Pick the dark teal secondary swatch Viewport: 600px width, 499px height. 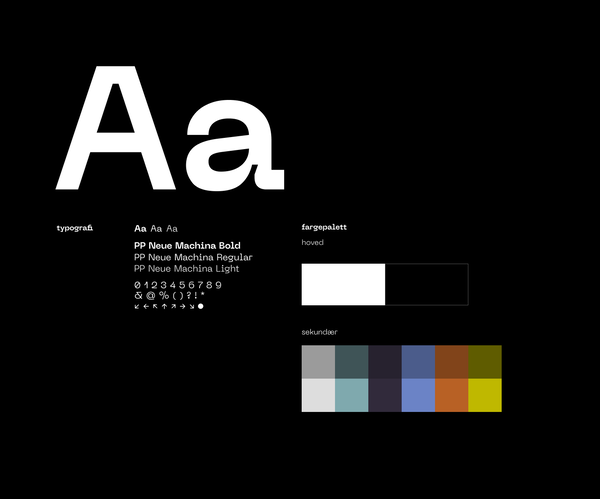click(x=352, y=362)
